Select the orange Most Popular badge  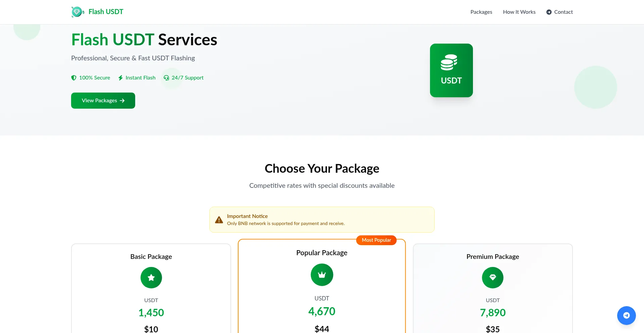pyautogui.click(x=376, y=240)
